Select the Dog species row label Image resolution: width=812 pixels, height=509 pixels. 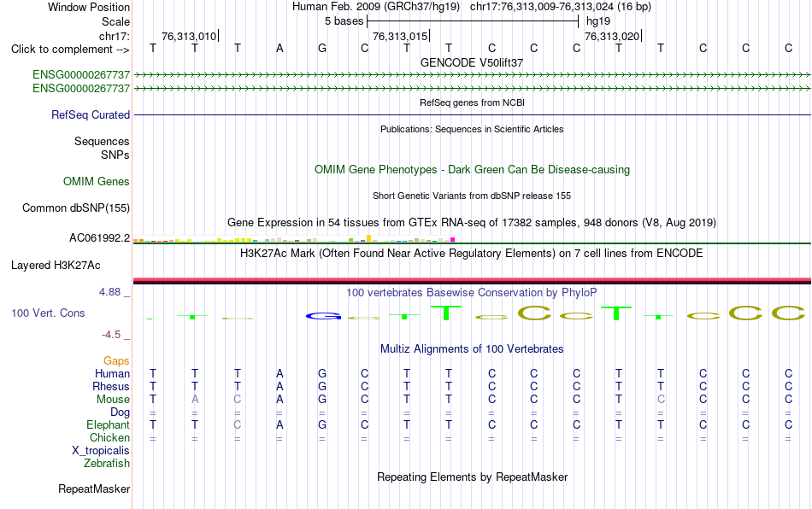[120, 412]
